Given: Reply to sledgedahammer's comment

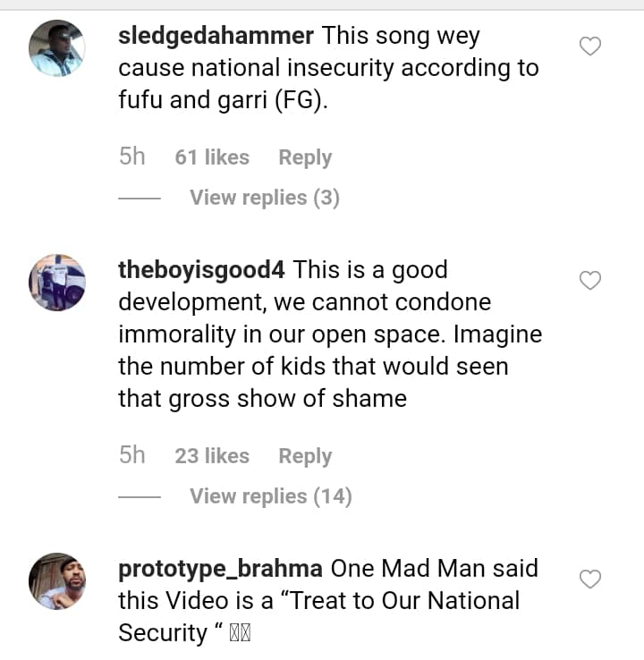Looking at the screenshot, I should pos(305,157).
